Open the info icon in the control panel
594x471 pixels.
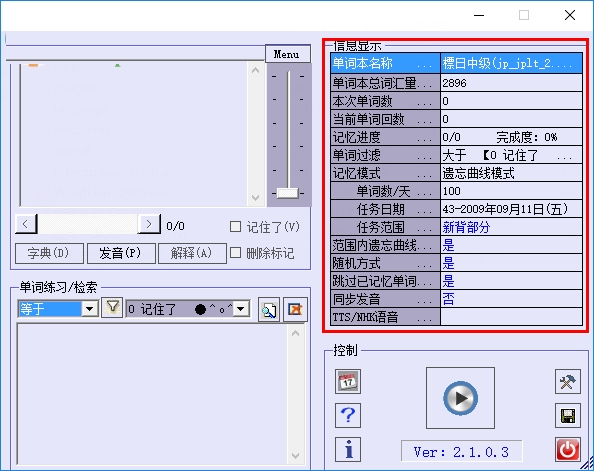click(x=348, y=449)
